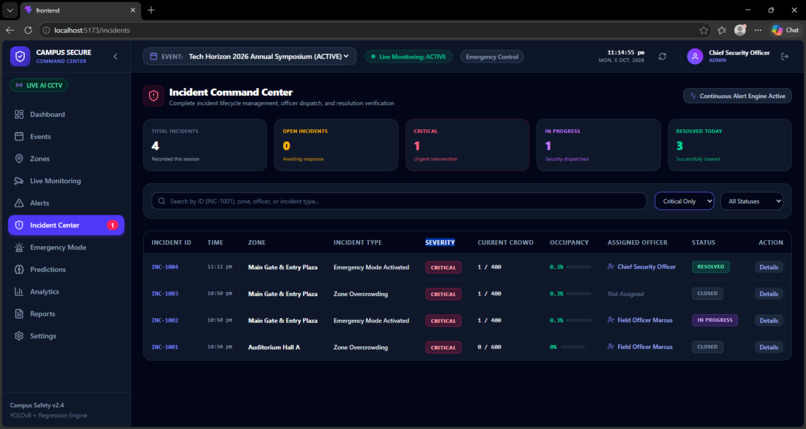Click the CRITICAL badge on INC-1001 row
The width and height of the screenshot is (806, 429).
[443, 347]
